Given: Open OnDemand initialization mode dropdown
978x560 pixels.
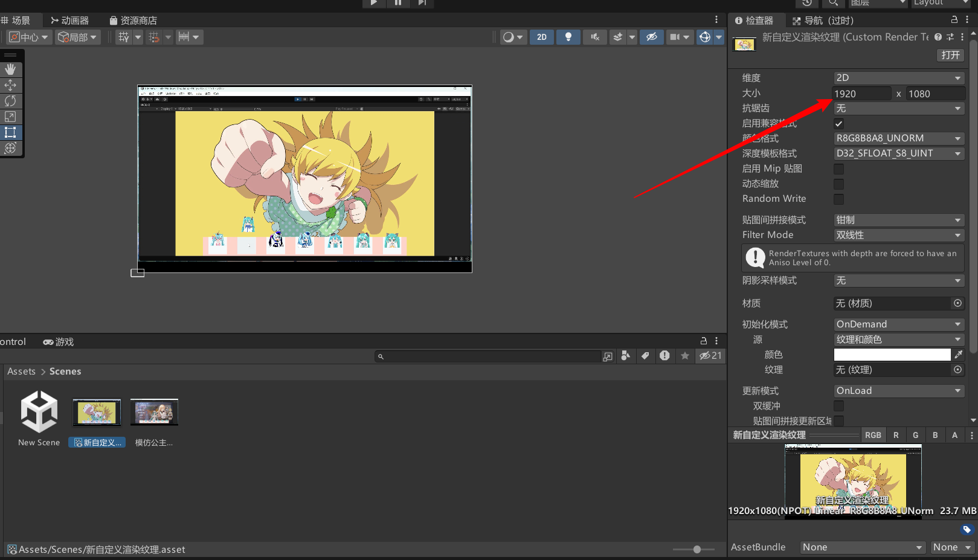Looking at the screenshot, I should click(899, 324).
